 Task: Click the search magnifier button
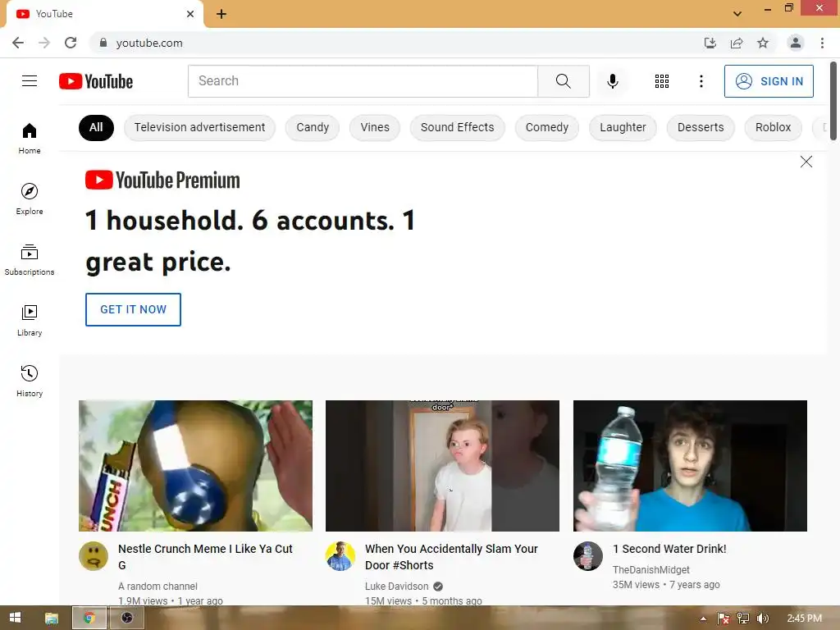pyautogui.click(x=563, y=81)
